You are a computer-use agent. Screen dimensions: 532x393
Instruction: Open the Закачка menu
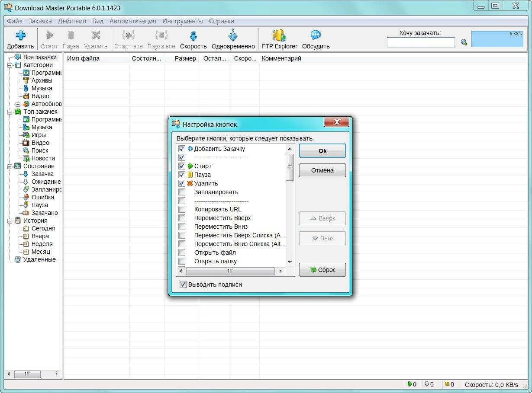click(x=40, y=21)
